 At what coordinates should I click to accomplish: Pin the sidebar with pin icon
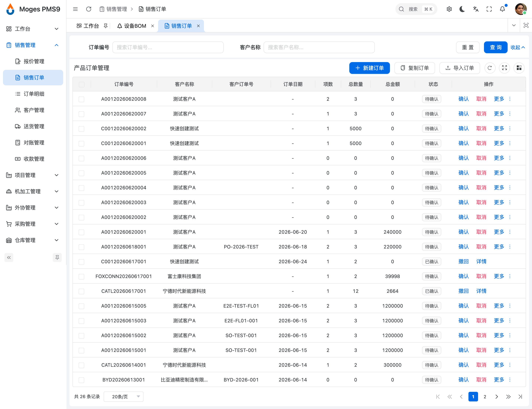click(57, 258)
